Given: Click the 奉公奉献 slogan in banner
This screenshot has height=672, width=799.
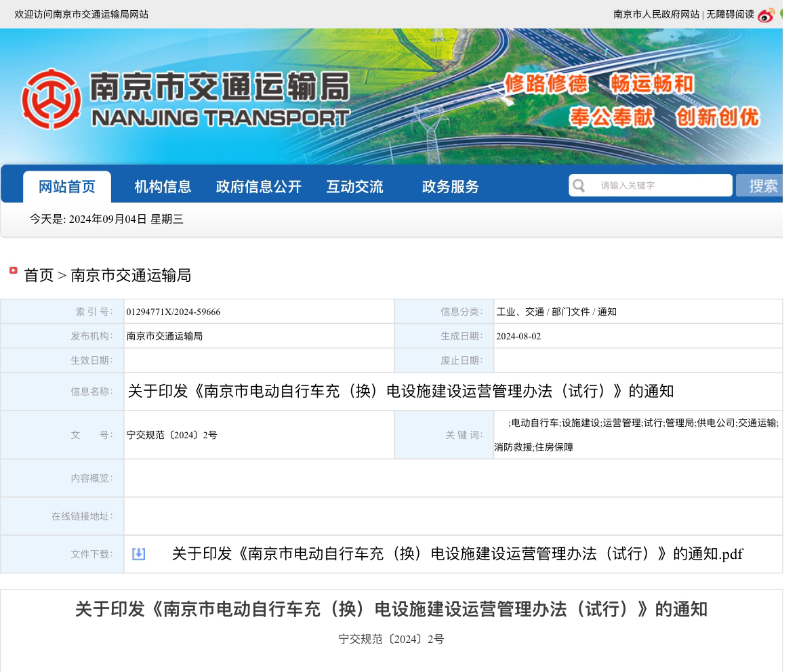Looking at the screenshot, I should click(611, 117).
